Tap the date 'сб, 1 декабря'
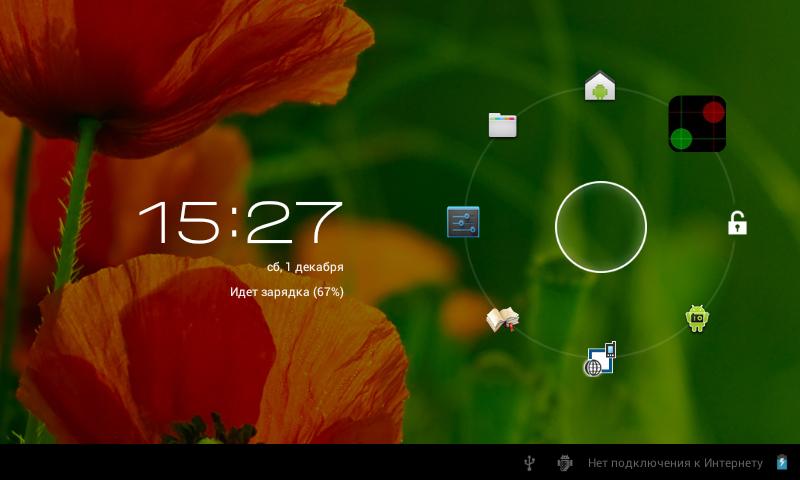The image size is (800, 480). [x=305, y=267]
